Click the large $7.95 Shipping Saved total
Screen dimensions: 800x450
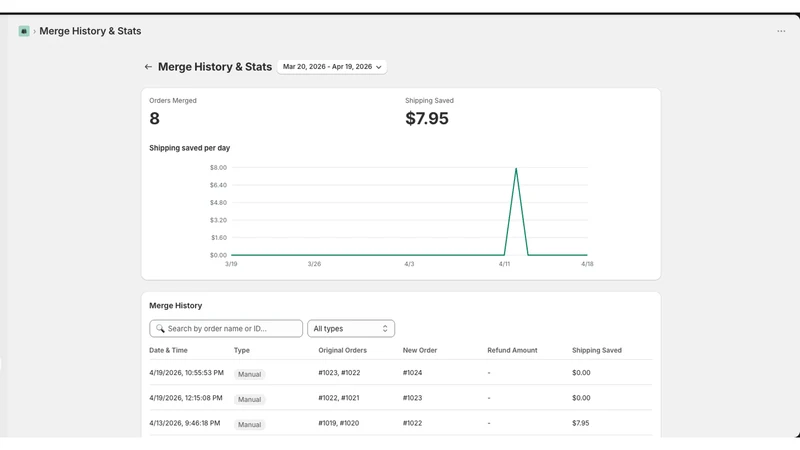coord(427,118)
